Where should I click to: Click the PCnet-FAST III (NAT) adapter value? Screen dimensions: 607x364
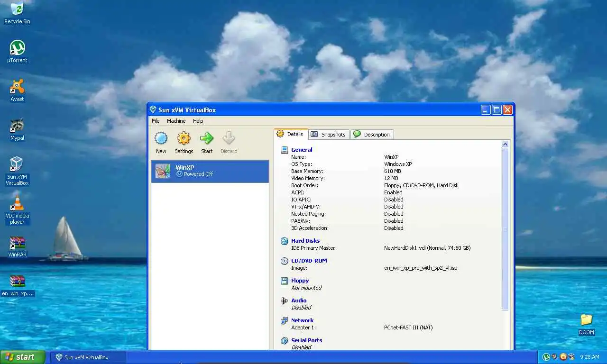408,328
